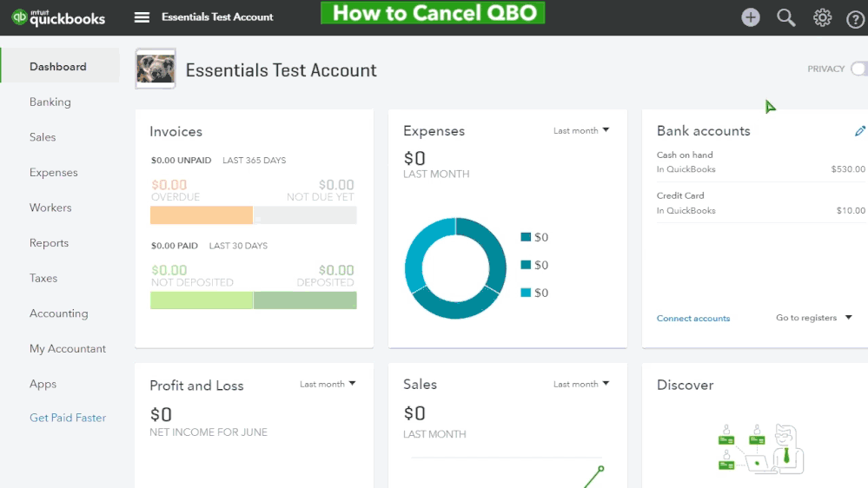Click the search magnifier icon
The width and height of the screenshot is (868, 488).
786,17
